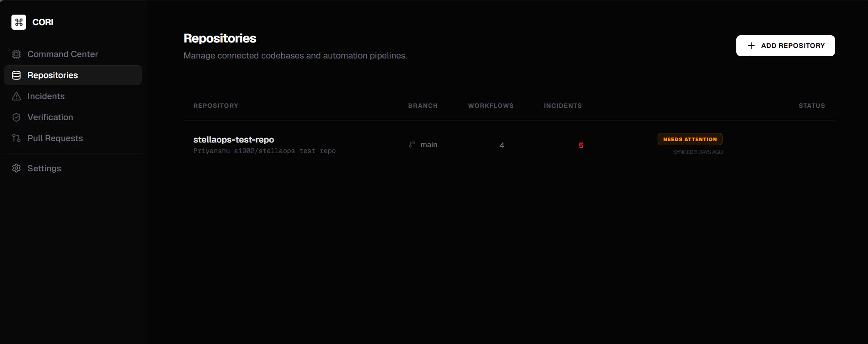Click the red incidents count 5

(581, 145)
